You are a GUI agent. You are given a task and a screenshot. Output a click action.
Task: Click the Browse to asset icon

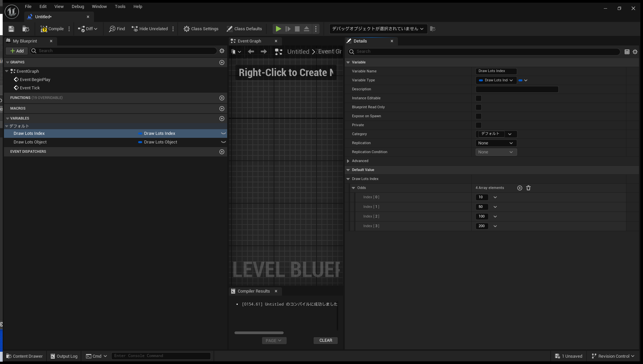tap(26, 29)
